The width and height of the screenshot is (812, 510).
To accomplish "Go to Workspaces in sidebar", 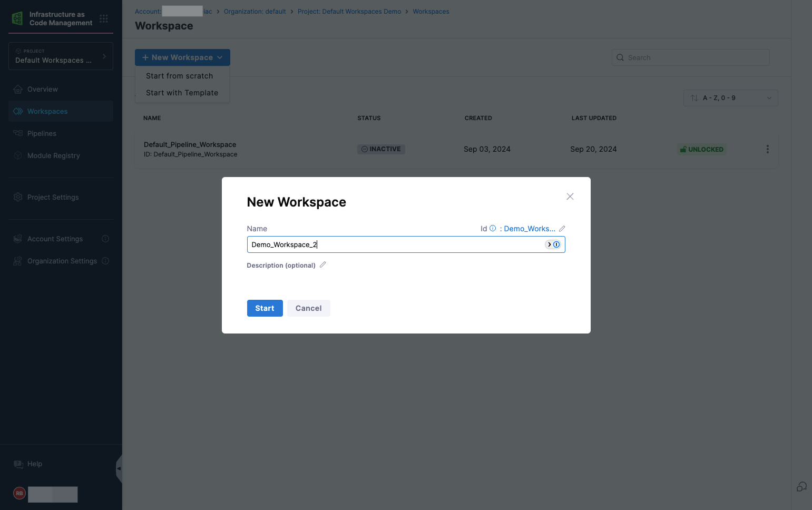I will pyautogui.click(x=61, y=111).
